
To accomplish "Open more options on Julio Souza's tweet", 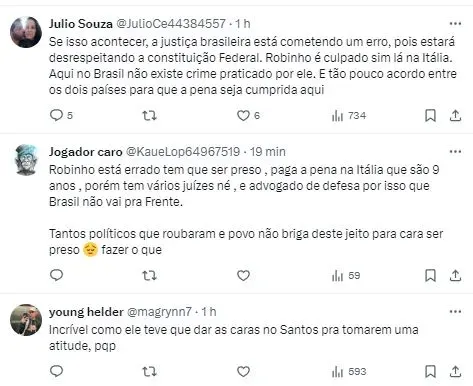I will (x=455, y=24).
